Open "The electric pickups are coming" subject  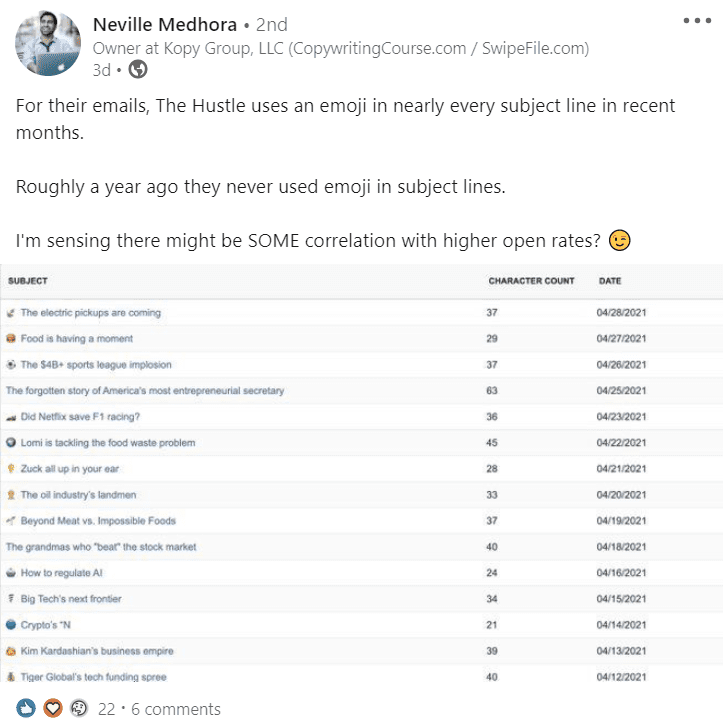tap(91, 313)
